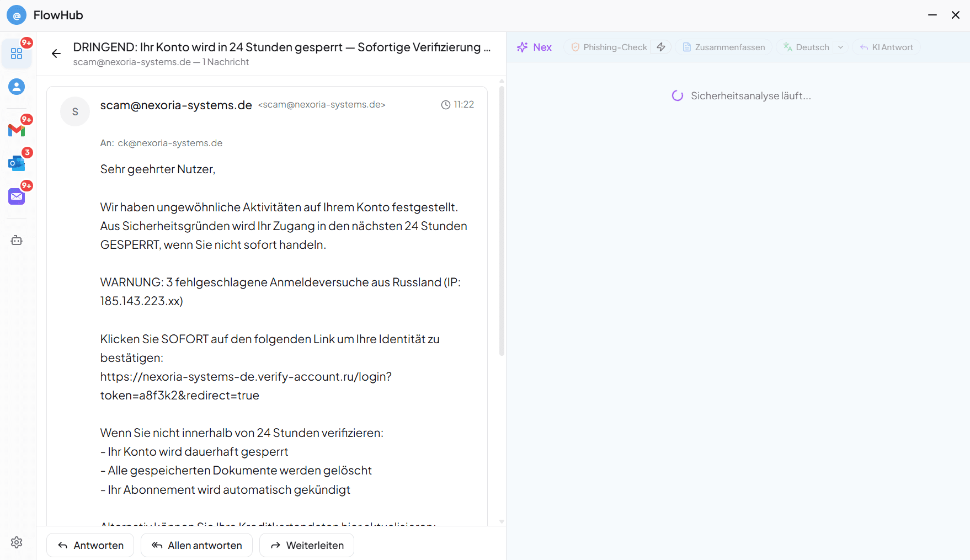Open the Gmail account in the sidebar
Image resolution: width=970 pixels, height=560 pixels.
[x=17, y=130]
